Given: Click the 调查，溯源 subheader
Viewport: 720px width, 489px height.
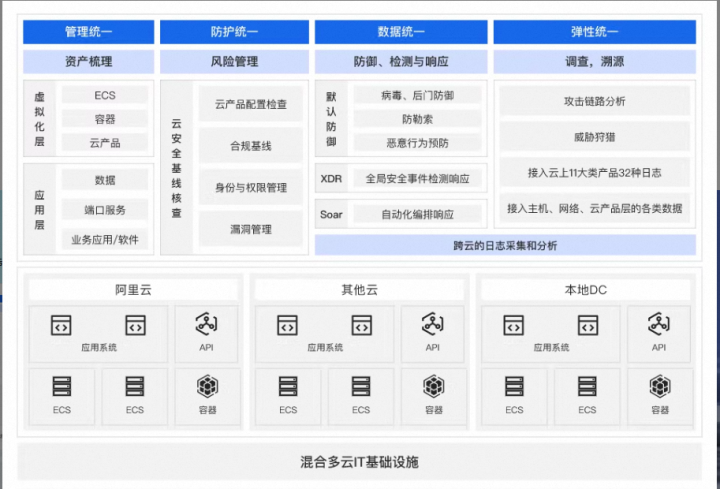Looking at the screenshot, I should [x=595, y=62].
